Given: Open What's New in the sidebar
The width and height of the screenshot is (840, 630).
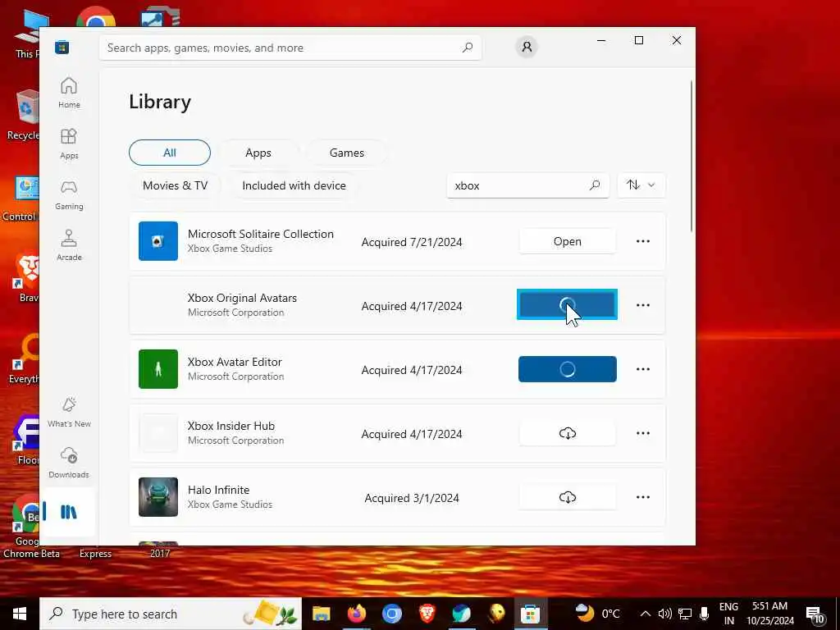Looking at the screenshot, I should coord(69,412).
